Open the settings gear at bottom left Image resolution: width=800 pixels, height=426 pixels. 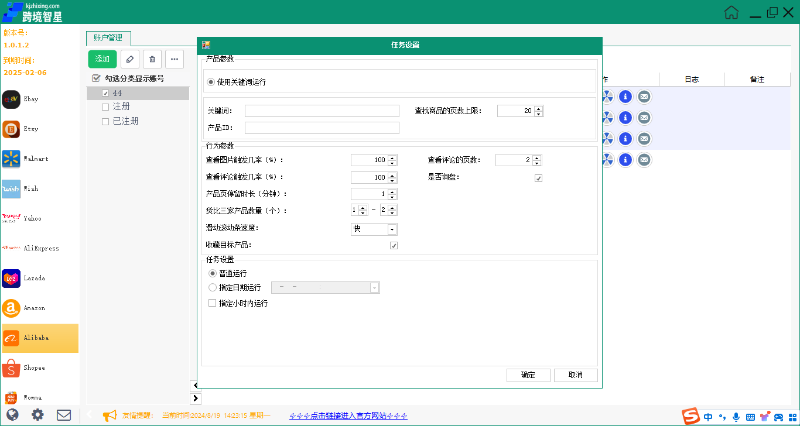(38, 415)
